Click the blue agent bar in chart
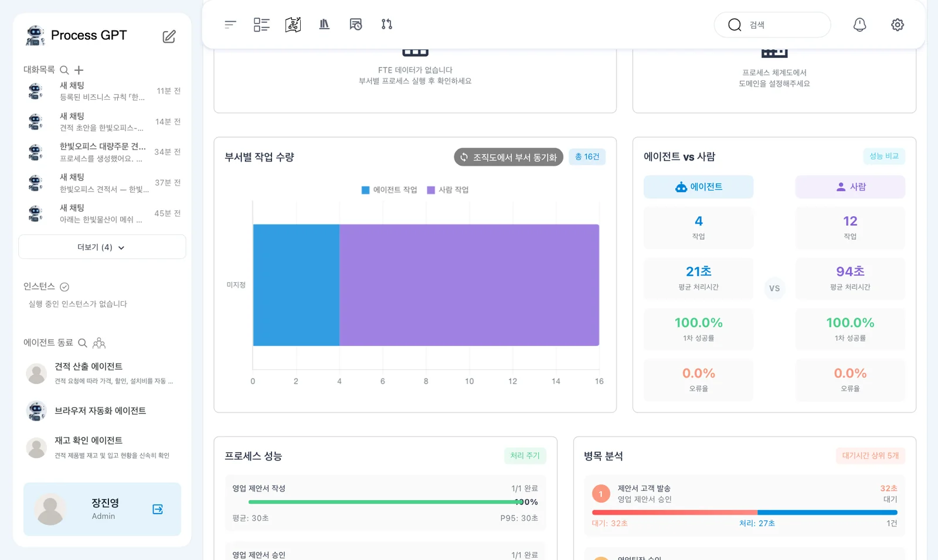938x560 pixels. pyautogui.click(x=296, y=285)
